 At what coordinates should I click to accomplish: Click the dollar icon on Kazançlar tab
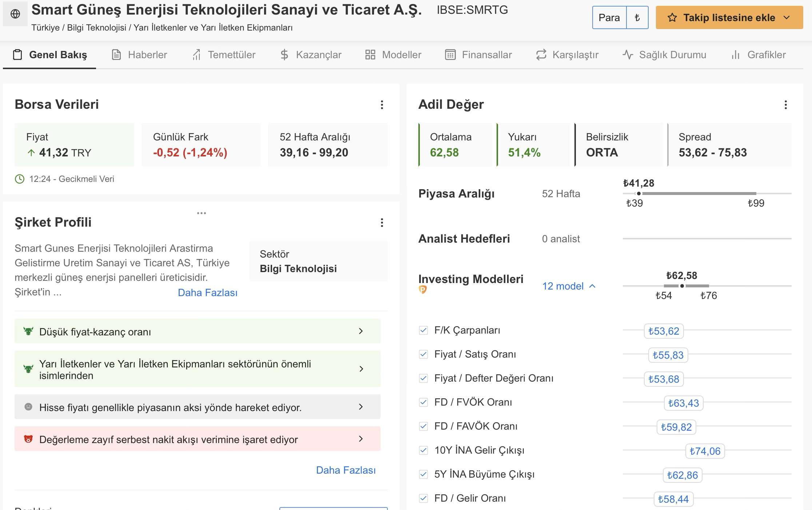coord(284,55)
